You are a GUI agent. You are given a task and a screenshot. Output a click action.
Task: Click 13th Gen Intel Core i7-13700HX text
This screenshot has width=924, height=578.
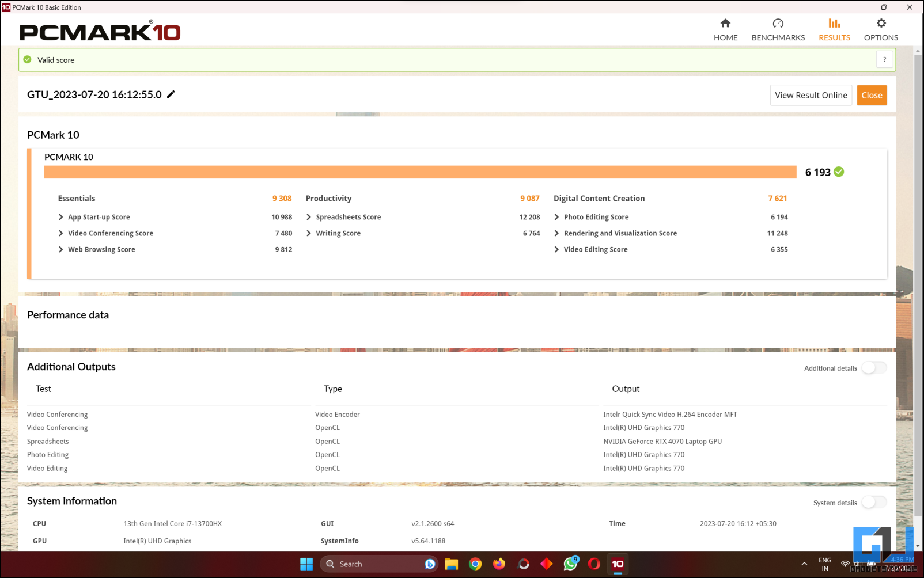tap(173, 523)
